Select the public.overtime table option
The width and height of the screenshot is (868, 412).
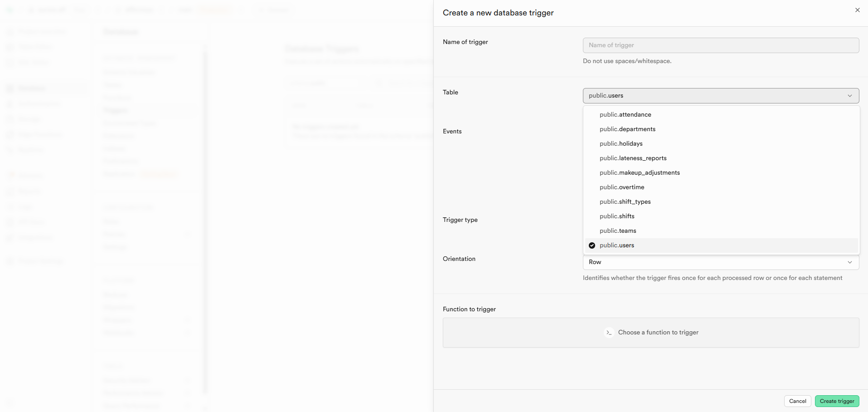click(x=622, y=187)
